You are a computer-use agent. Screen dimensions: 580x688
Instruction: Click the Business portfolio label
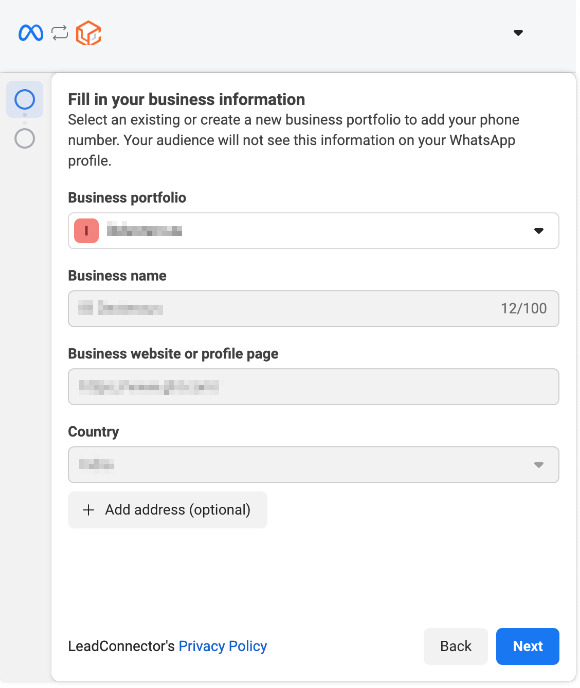tap(127, 198)
